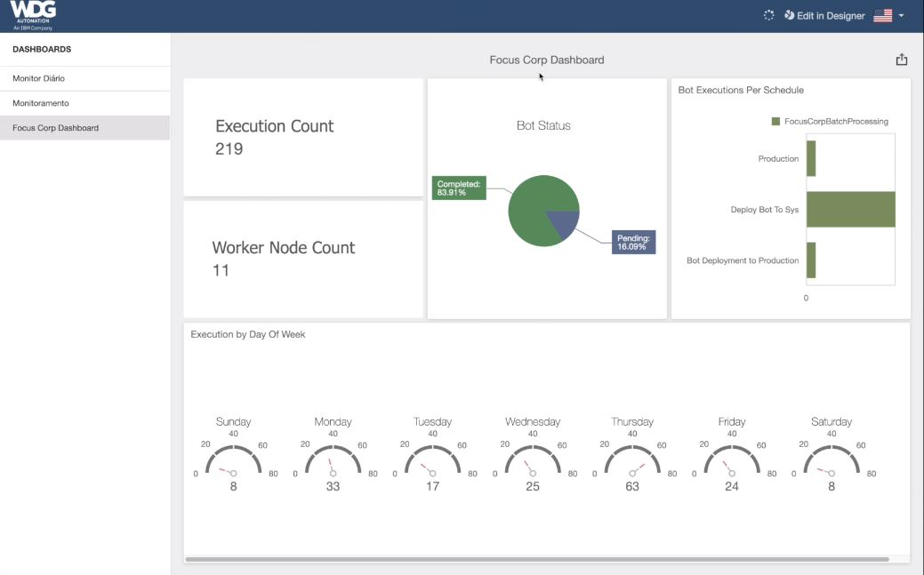Viewport: 924px width, 575px height.
Task: Click the horizontal scrollbar under the gauges
Action: (x=537, y=559)
